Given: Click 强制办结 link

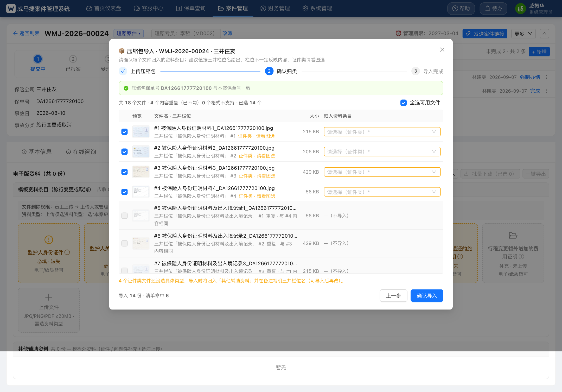Looking at the screenshot, I should [x=530, y=77].
